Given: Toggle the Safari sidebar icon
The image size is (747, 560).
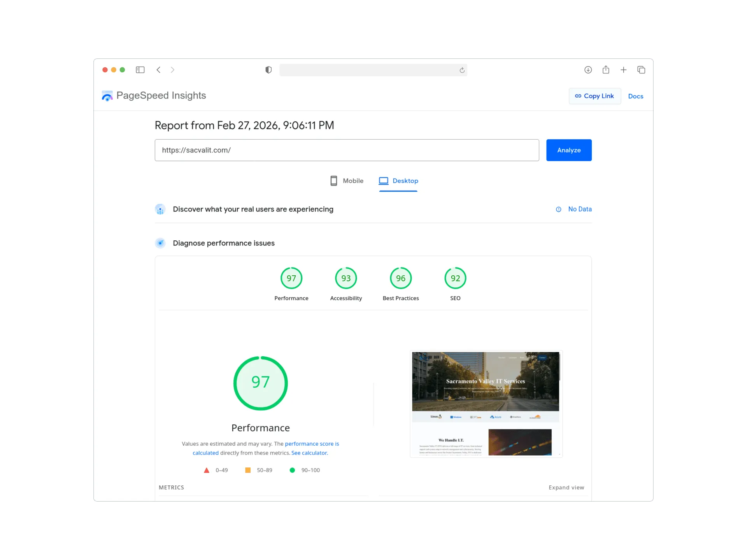Looking at the screenshot, I should point(140,70).
